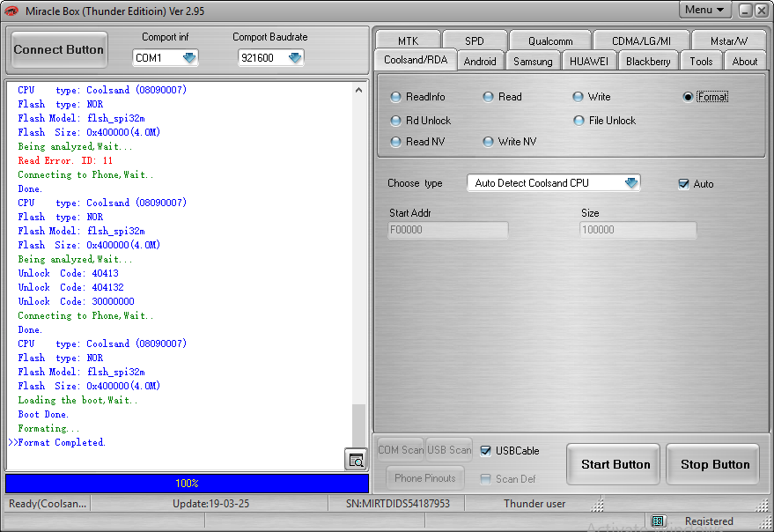Viewport: 774px width, 532px height.
Task: Click the log panel vertical scrollbar thumb
Action: [359, 425]
